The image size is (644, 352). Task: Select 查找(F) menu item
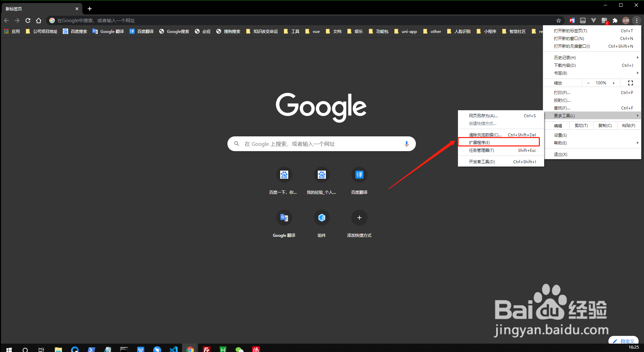(x=592, y=108)
